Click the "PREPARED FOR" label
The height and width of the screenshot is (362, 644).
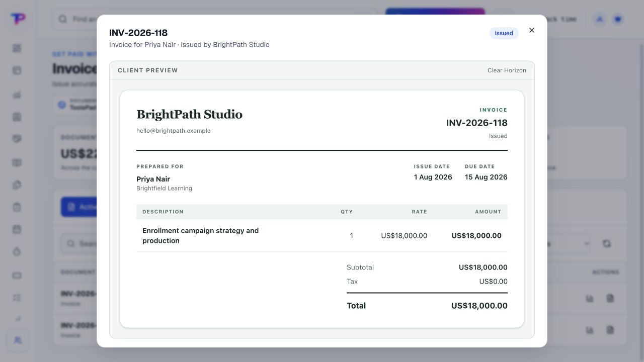[160, 166]
